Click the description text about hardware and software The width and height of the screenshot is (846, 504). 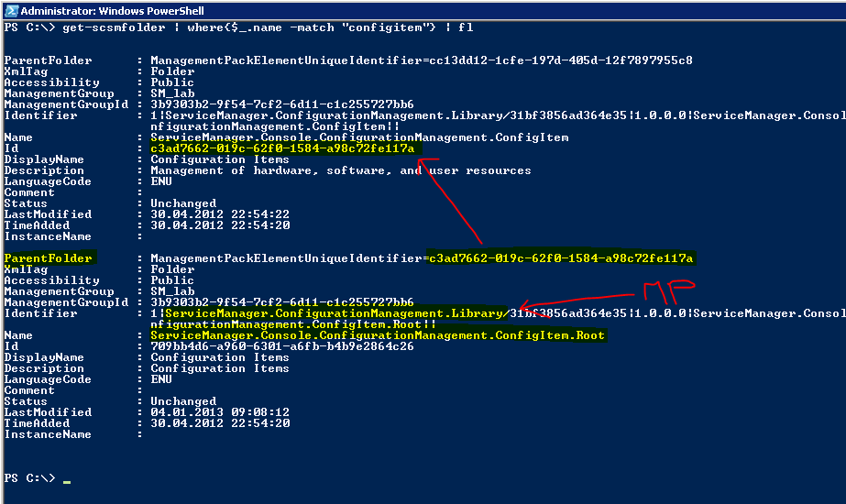(x=341, y=170)
